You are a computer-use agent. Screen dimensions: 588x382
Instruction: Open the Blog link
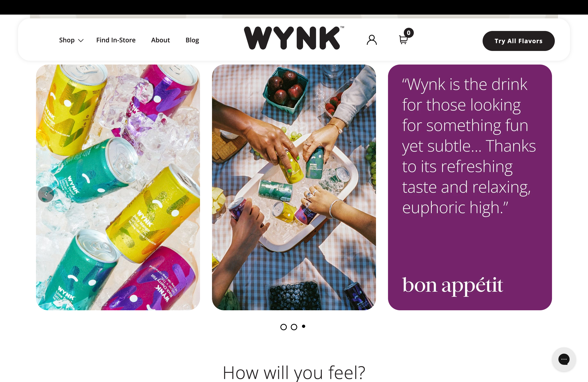[x=192, y=40]
